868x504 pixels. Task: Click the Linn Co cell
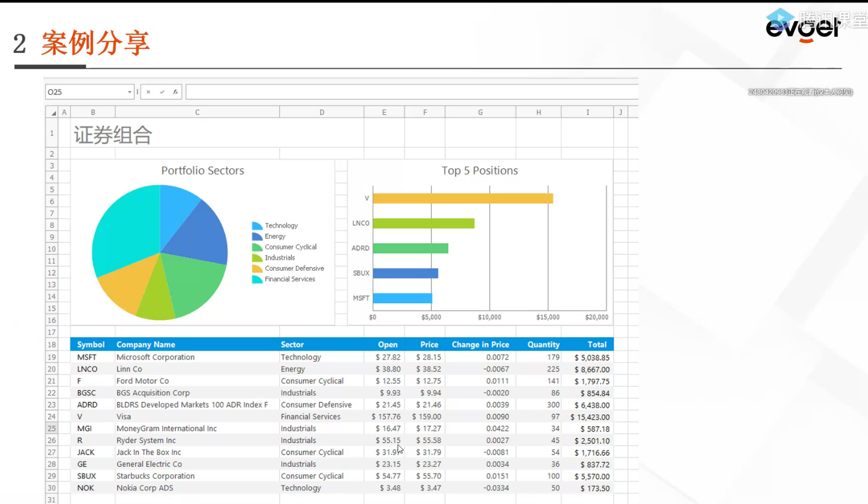[197, 369]
